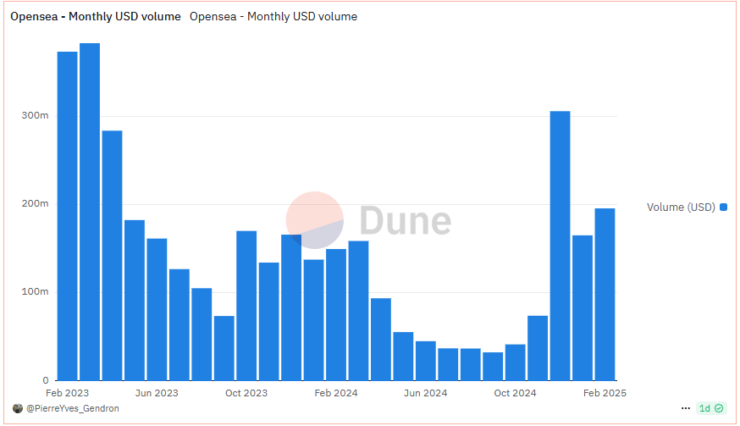Viewport: 740px width, 426px height.
Task: Select the Feb 2024 bar
Action: [336, 315]
